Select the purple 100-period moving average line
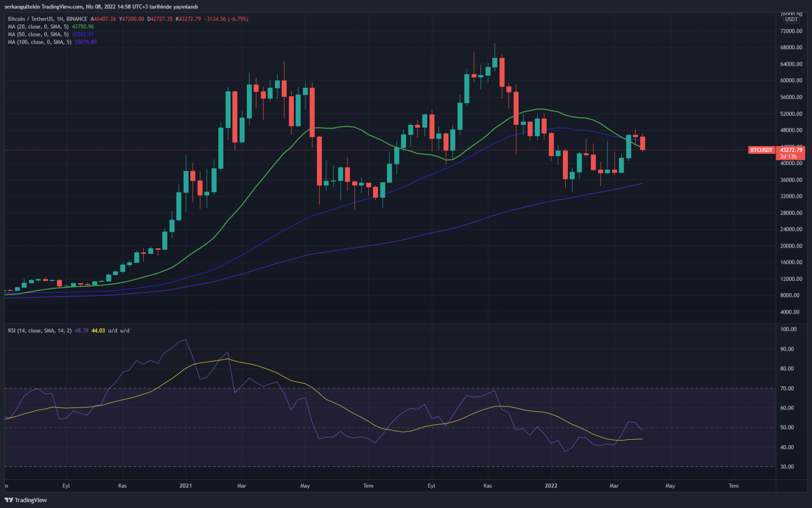812x508 pixels. point(370,246)
